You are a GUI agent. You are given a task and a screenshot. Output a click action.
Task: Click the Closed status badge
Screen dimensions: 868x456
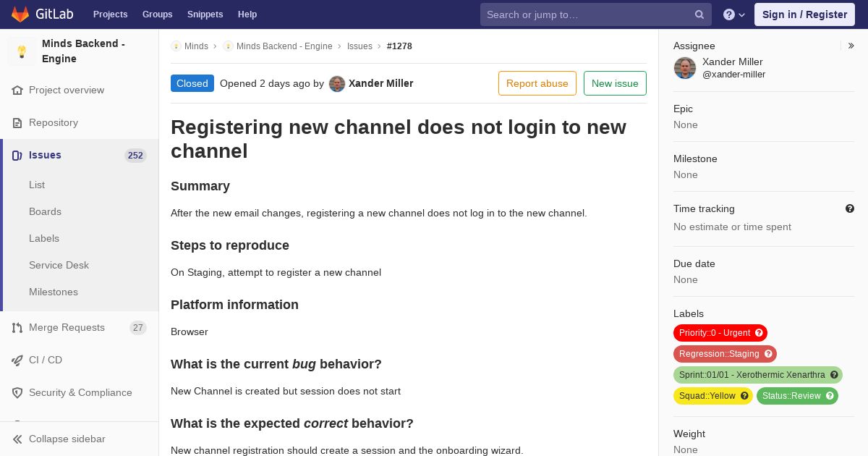click(192, 83)
